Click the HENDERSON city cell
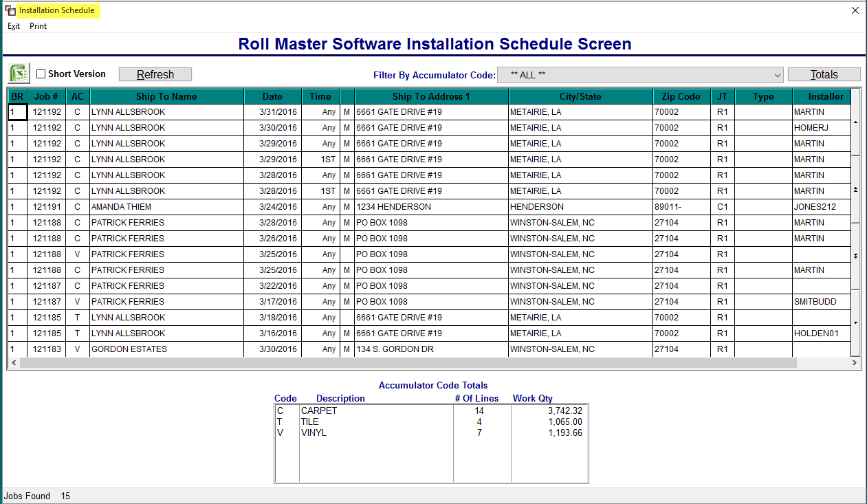Viewport: 867px width, 504px height. (581, 207)
